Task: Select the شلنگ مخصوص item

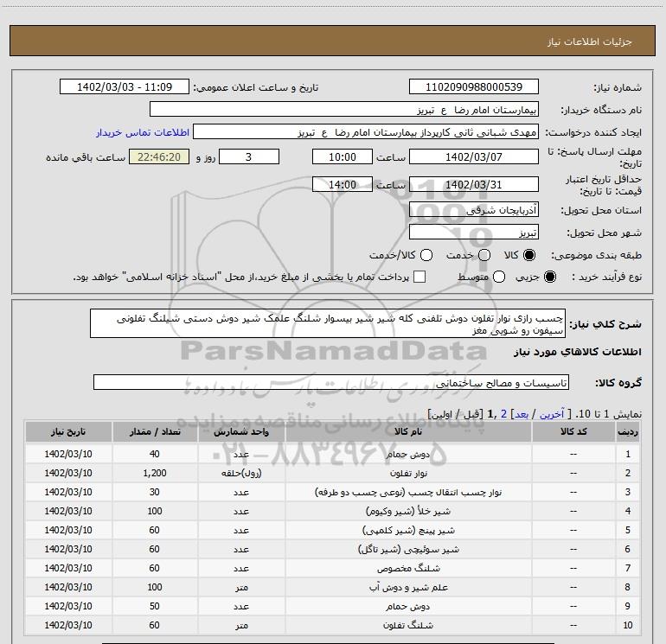Action: click(408, 568)
